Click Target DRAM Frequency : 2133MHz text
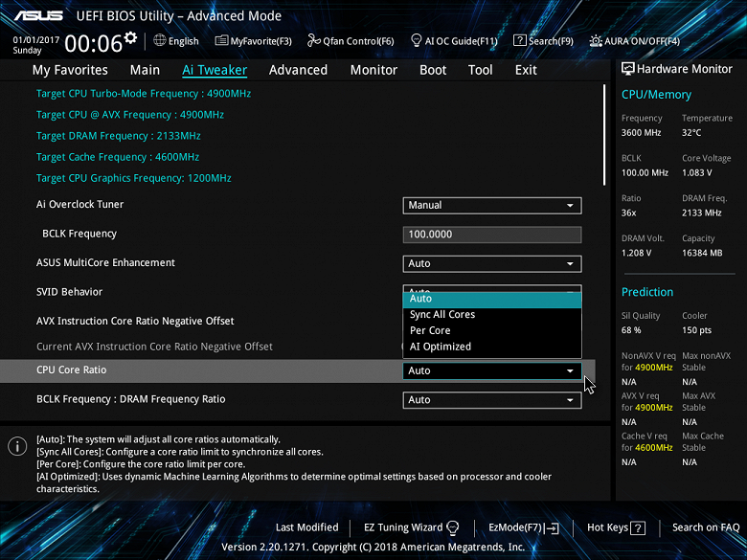The width and height of the screenshot is (747, 560). pyautogui.click(x=119, y=136)
